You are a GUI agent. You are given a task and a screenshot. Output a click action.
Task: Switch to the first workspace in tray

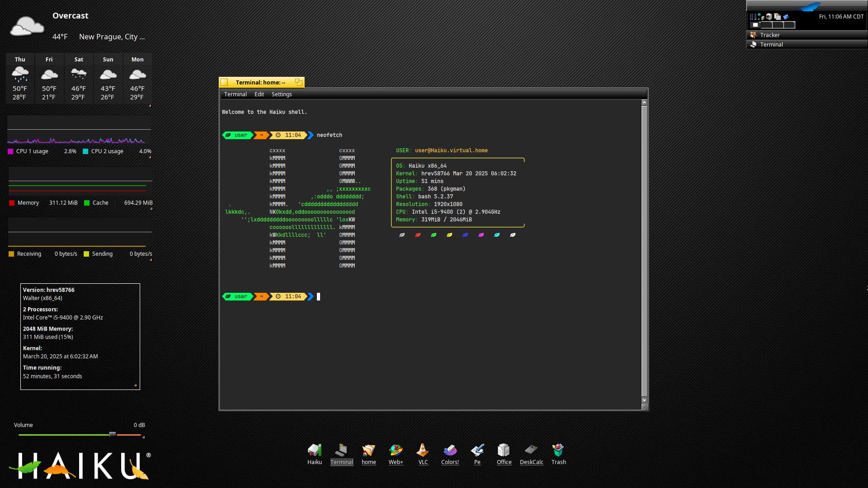click(755, 25)
